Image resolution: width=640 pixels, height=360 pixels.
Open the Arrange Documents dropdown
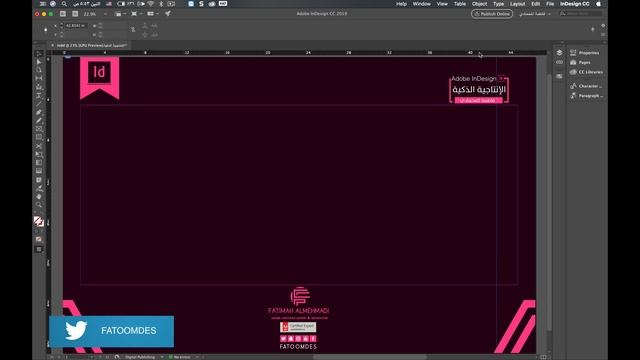152,14
